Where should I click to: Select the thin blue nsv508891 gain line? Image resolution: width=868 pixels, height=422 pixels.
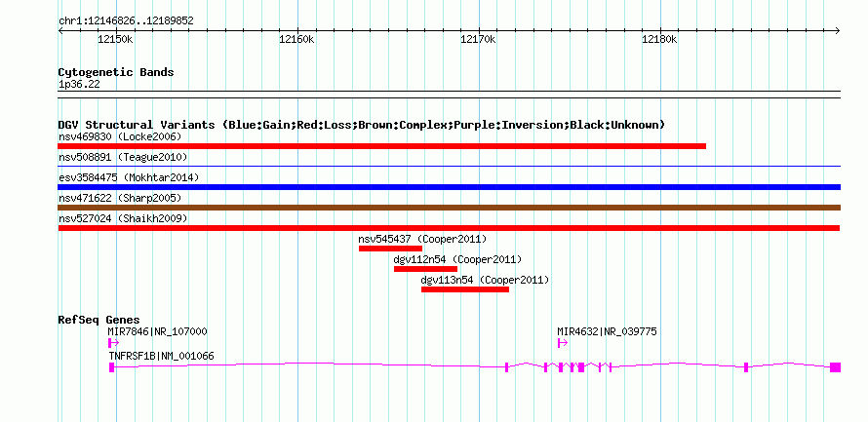click(x=449, y=166)
